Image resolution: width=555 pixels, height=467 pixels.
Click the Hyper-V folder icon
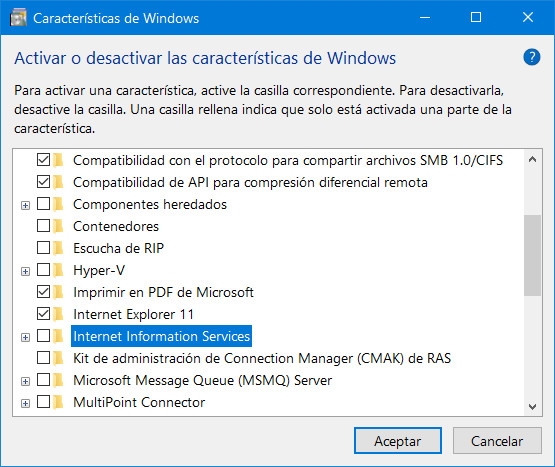click(58, 270)
